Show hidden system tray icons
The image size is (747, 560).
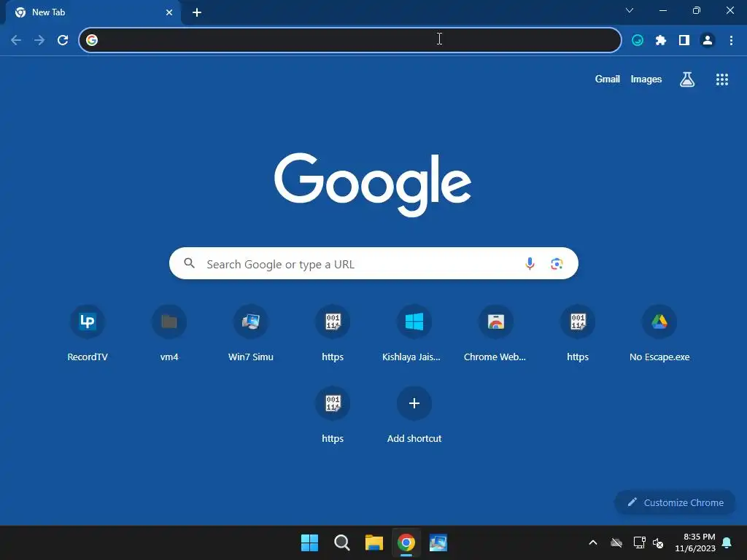pyautogui.click(x=592, y=542)
